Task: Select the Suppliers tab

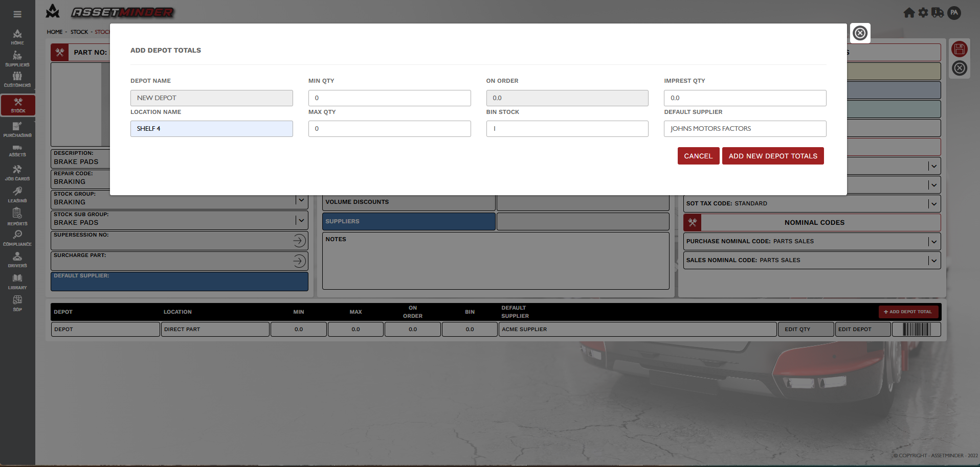Action: 408,222
